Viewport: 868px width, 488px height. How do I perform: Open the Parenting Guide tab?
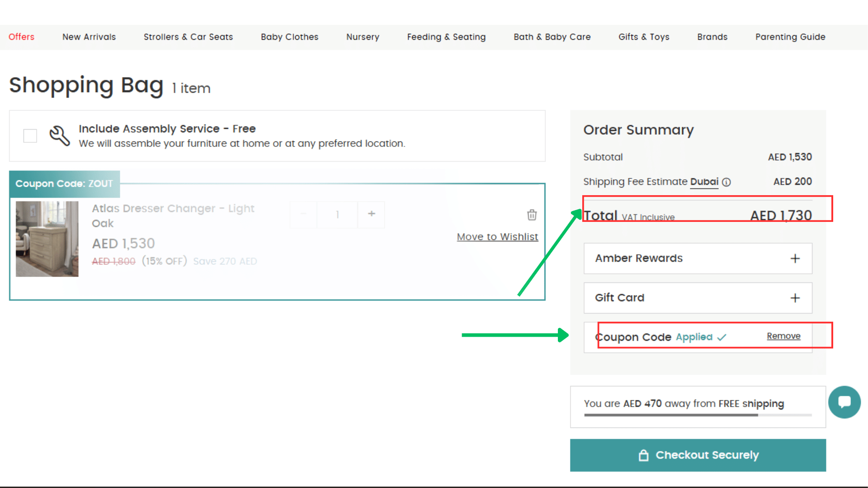(790, 37)
